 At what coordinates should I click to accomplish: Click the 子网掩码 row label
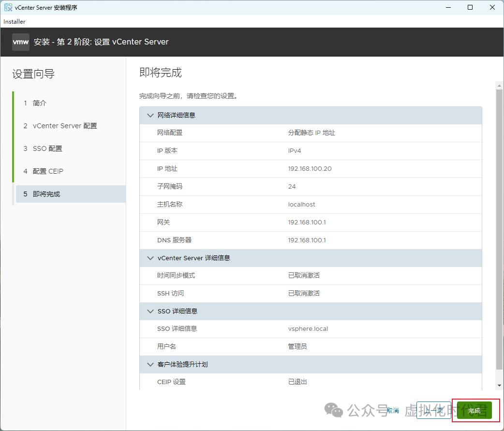[x=170, y=187]
